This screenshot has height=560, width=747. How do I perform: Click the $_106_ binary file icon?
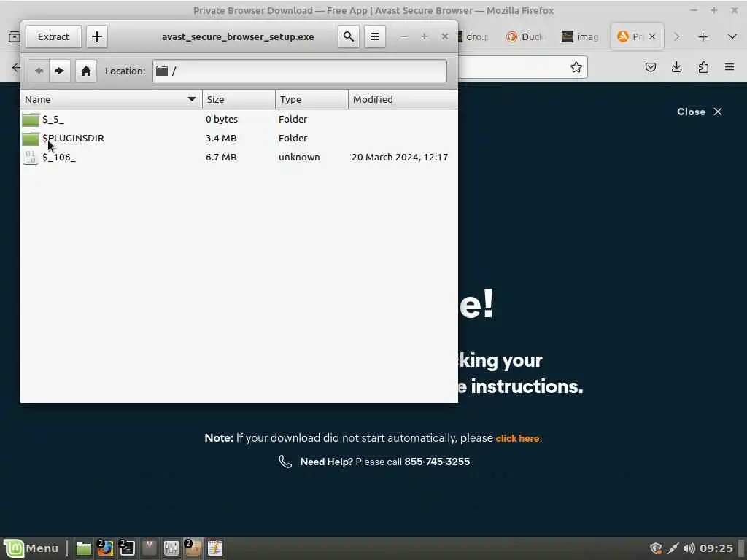tap(31, 157)
